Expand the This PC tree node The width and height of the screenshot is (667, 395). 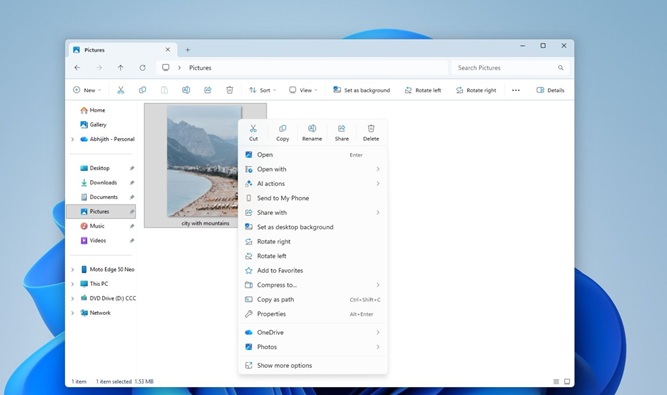tap(72, 284)
